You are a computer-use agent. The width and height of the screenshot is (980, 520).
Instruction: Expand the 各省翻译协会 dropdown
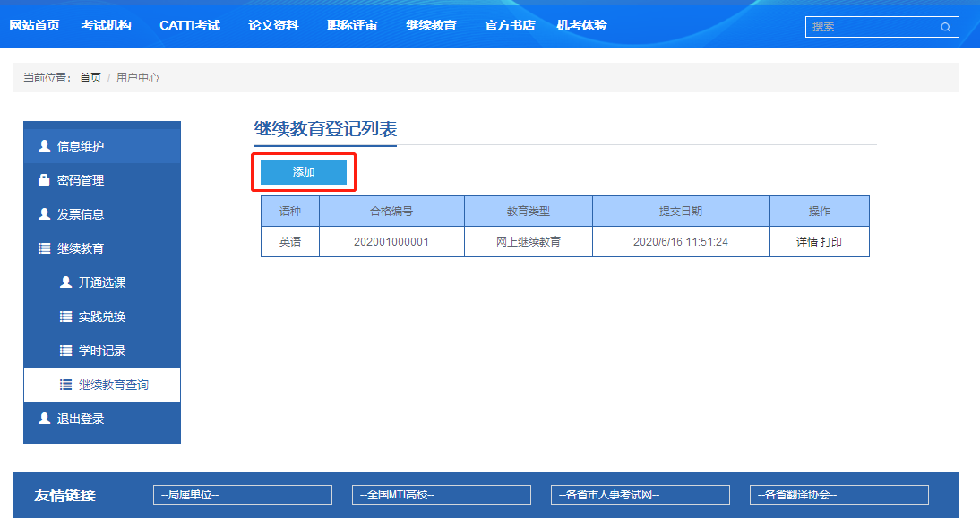839,495
